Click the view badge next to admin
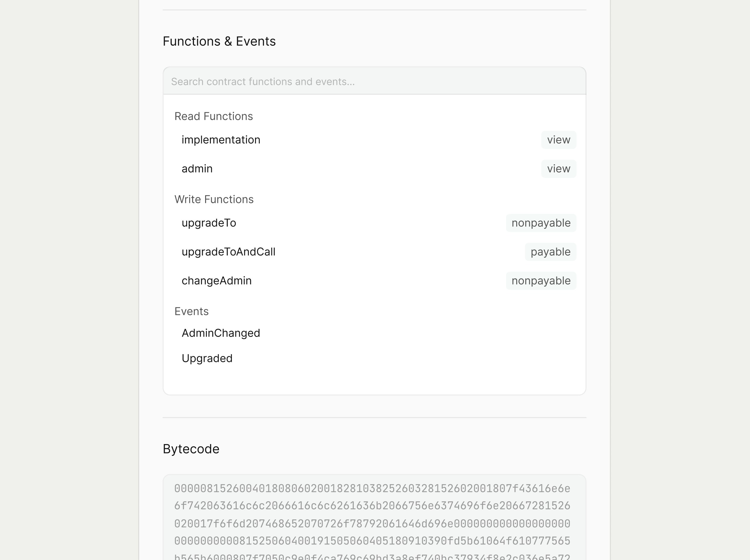Viewport: 750px width, 560px height. coord(558,169)
